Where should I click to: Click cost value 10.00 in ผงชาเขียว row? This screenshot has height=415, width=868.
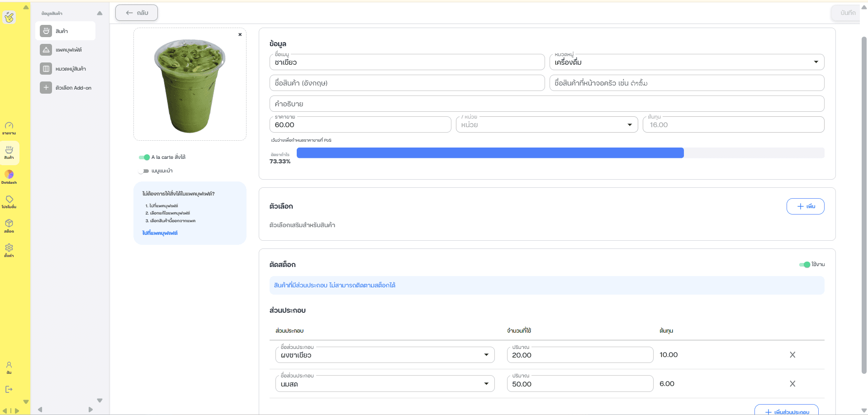[669, 355]
